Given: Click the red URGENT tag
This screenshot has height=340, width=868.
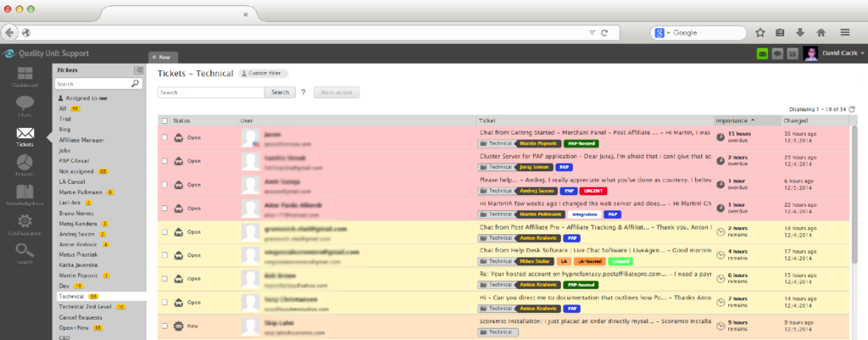Looking at the screenshot, I should (x=593, y=191).
